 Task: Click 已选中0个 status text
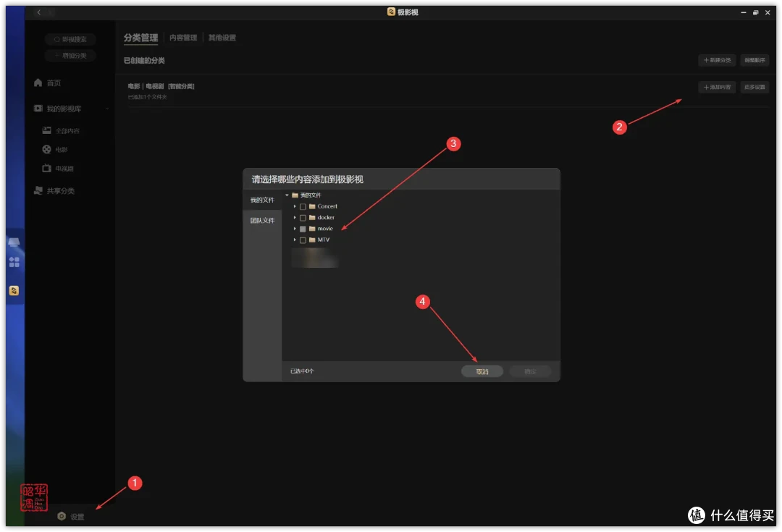tap(302, 371)
